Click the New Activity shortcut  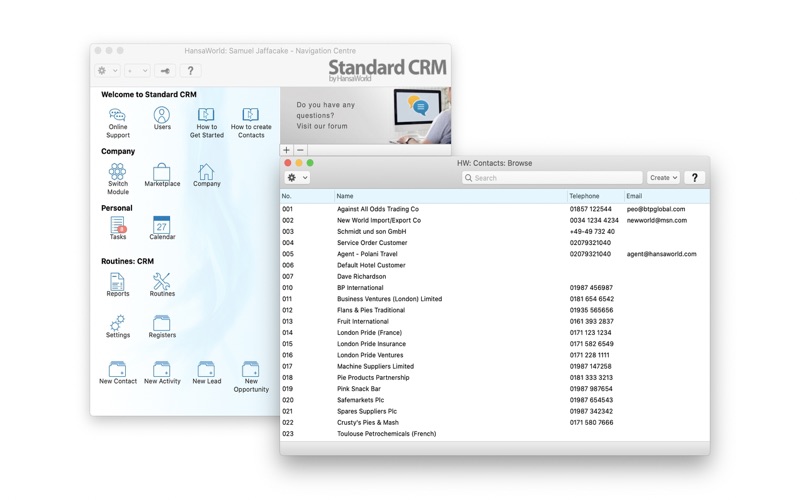click(162, 372)
